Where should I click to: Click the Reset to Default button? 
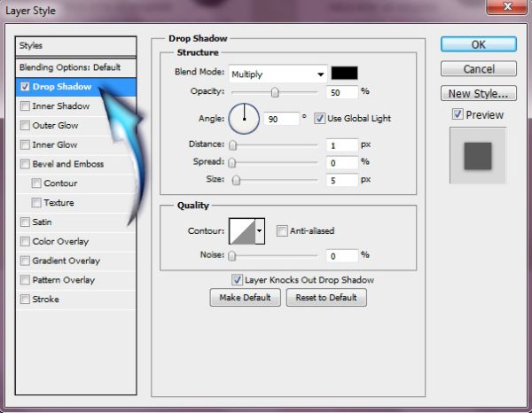[x=326, y=298]
